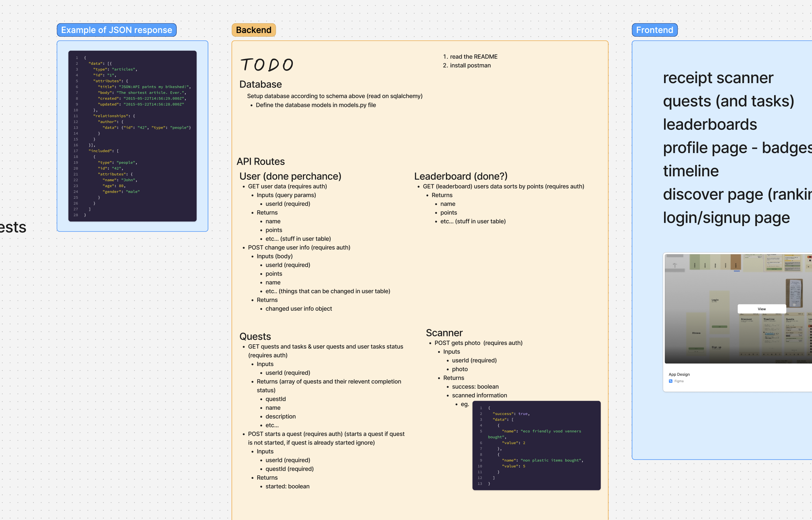Click the 'Leaderboard (done?)' heading
The height and width of the screenshot is (520, 812).
coord(461,176)
